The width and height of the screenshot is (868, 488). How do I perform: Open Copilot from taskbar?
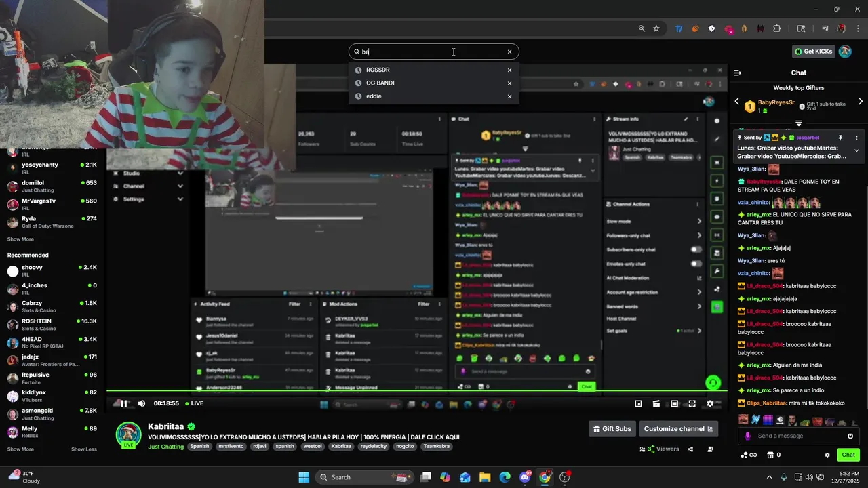coord(445,477)
